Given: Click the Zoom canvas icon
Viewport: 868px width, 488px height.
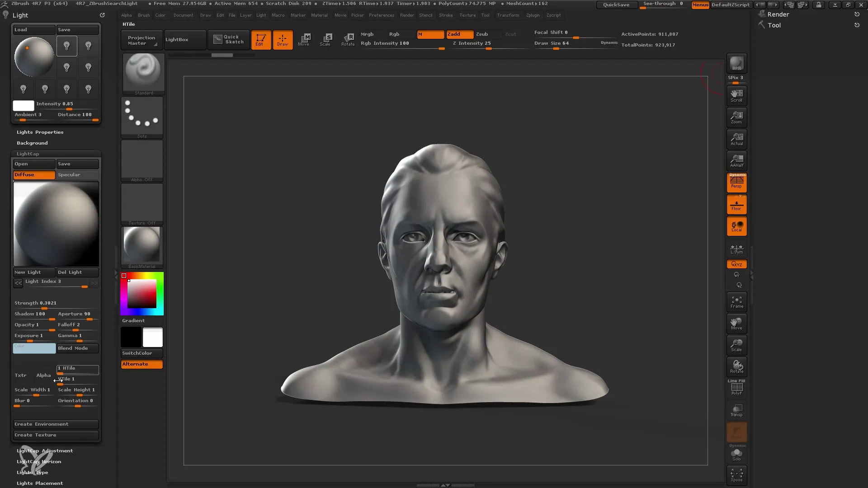Looking at the screenshot, I should (x=736, y=117).
